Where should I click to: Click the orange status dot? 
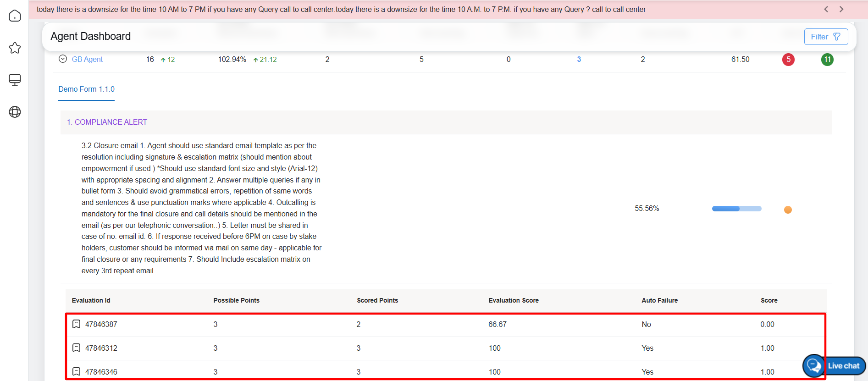click(788, 210)
